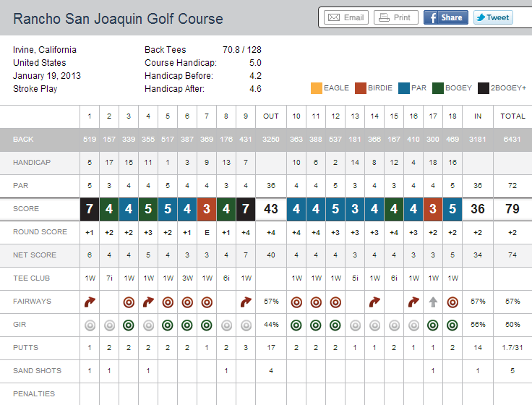This screenshot has width=532, height=405.
Task: Click the Print printer icon
Action: pyautogui.click(x=385, y=17)
